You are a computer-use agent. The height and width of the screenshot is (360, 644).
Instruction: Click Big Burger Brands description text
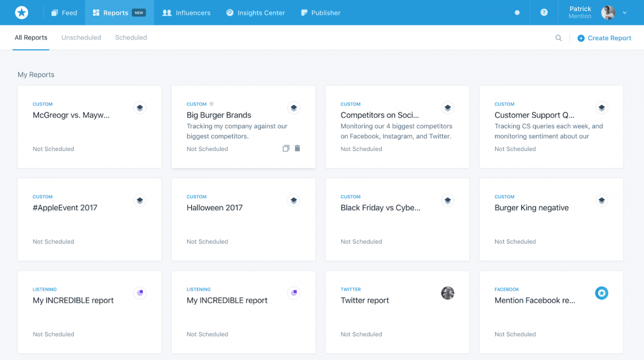[x=237, y=131]
